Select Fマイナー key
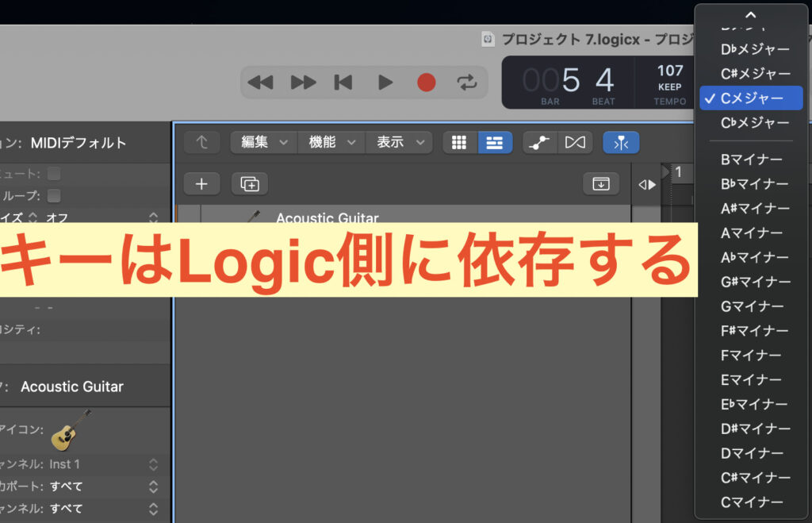 (x=751, y=356)
